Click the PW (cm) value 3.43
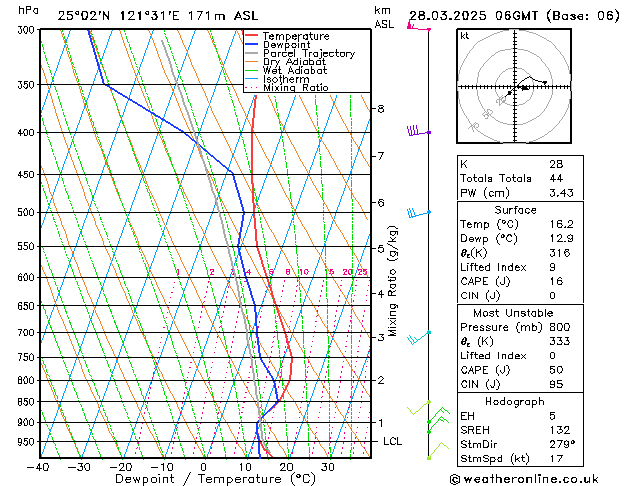Viewport: 629px width, 486px height. coord(561,193)
